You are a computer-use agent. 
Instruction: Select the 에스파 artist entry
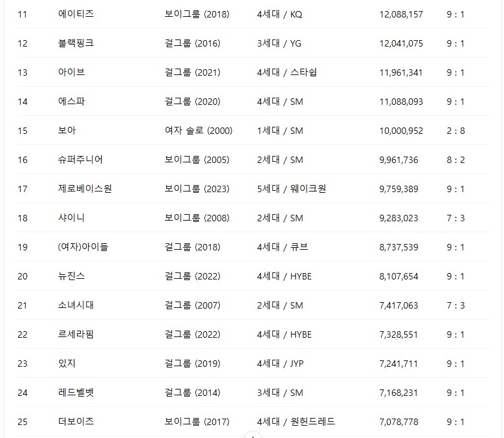click(x=71, y=102)
